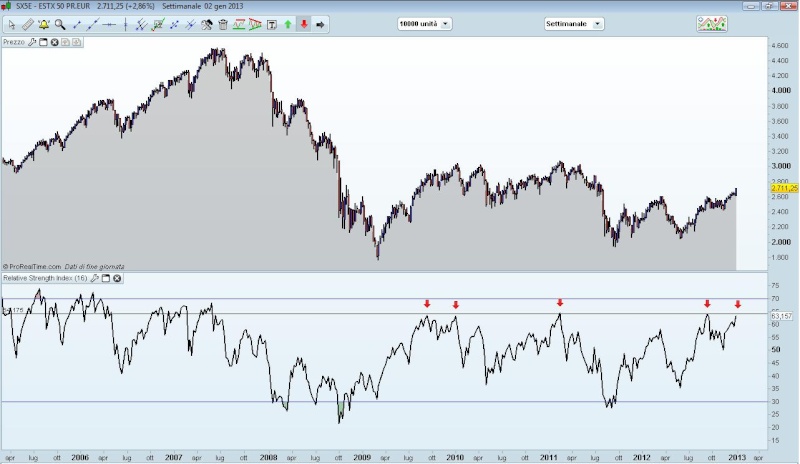The height and width of the screenshot is (464, 800).
Task: Open Relative Strength Index wrench settings
Action: click(x=94, y=278)
